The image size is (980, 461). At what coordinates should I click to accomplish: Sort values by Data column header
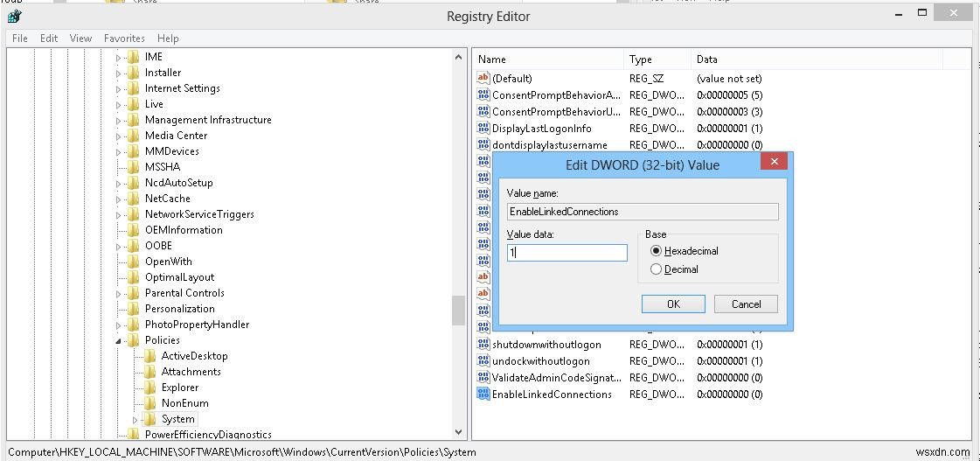[817, 59]
